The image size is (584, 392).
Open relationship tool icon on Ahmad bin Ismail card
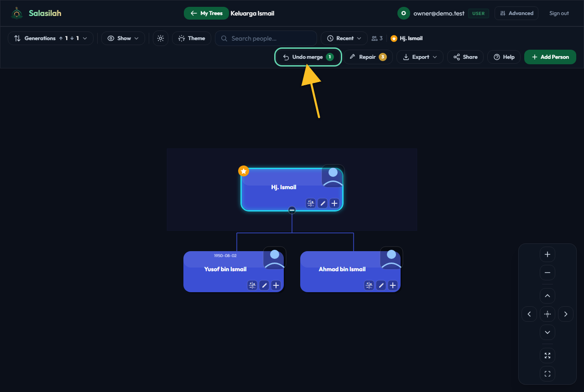click(369, 285)
